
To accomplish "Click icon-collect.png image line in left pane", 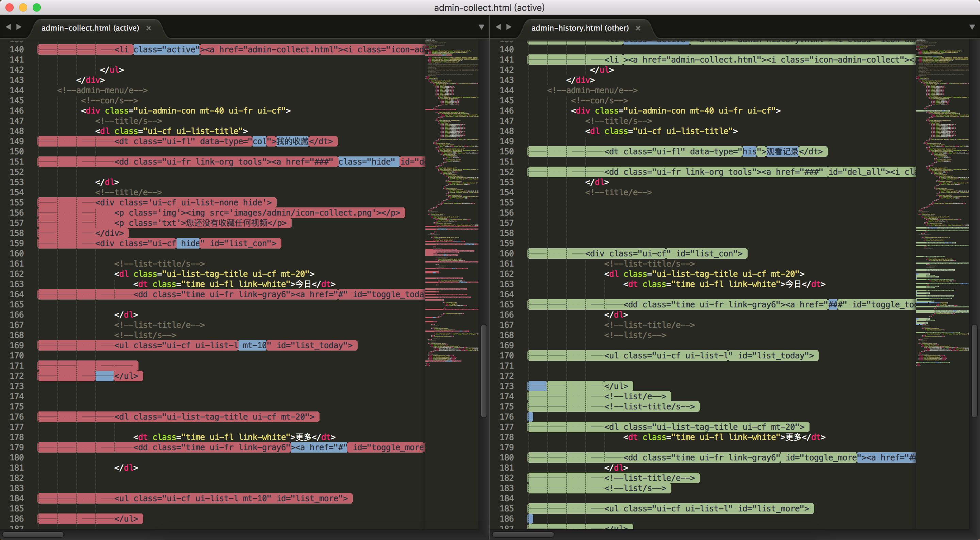I will coord(257,213).
